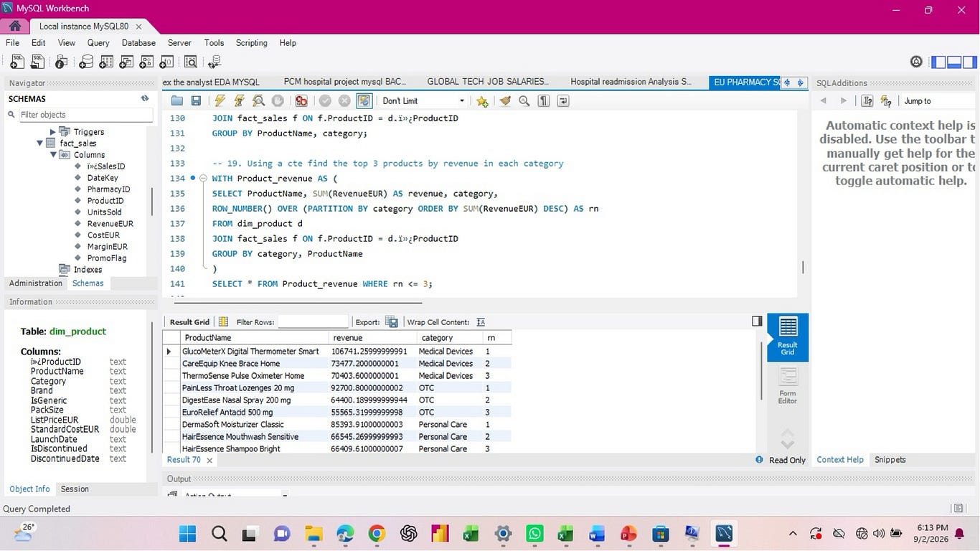Toggle the result side panel visibility

[x=757, y=321]
